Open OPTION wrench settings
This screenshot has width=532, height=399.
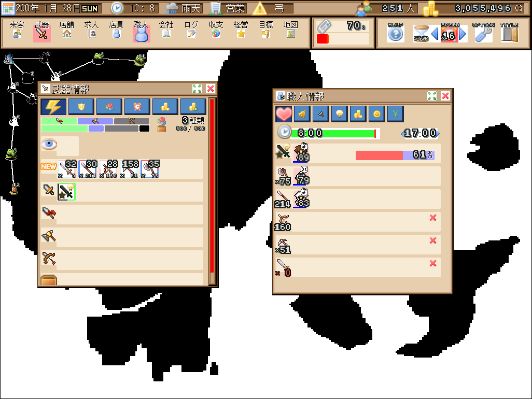pyautogui.click(x=483, y=33)
